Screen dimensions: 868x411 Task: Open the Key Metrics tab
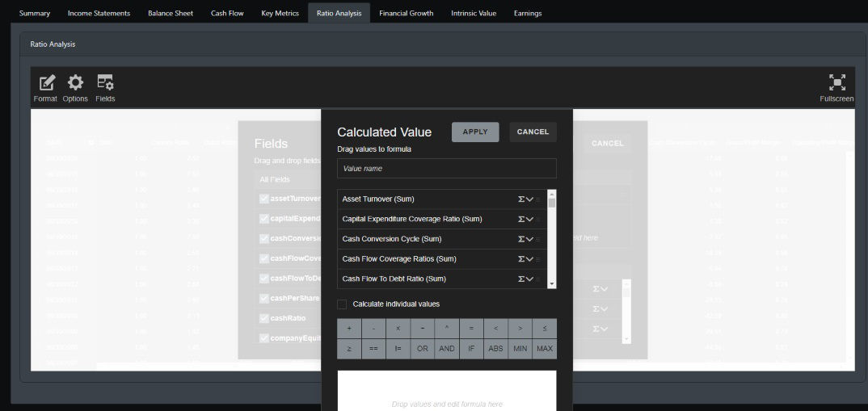coord(280,13)
